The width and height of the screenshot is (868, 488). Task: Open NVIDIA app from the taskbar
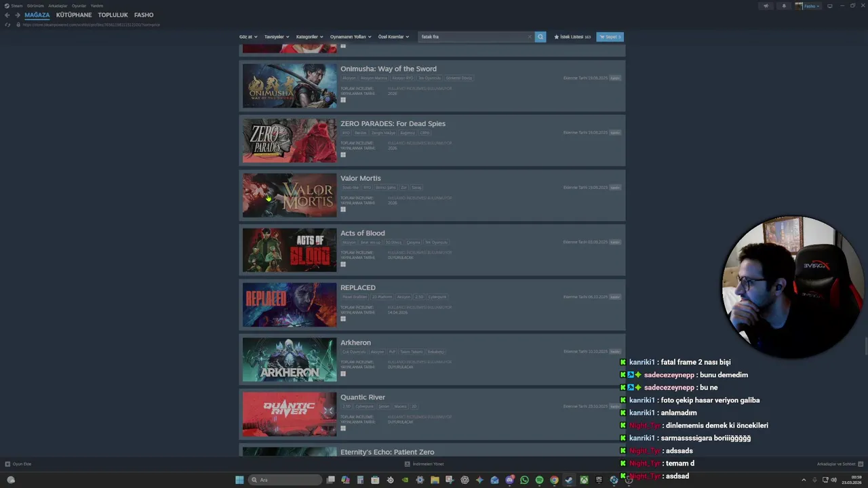click(x=405, y=480)
